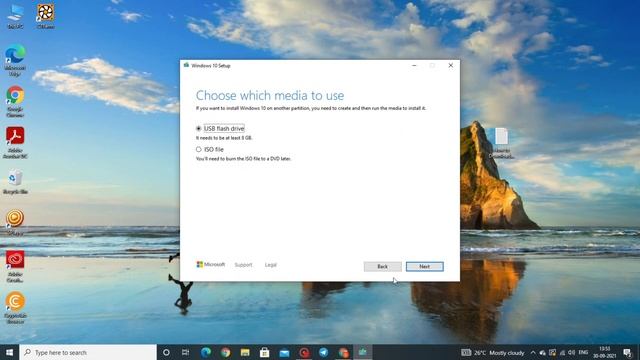640x360 pixels.
Task: Open Microsoft Edge from taskbar
Action: tap(206, 352)
